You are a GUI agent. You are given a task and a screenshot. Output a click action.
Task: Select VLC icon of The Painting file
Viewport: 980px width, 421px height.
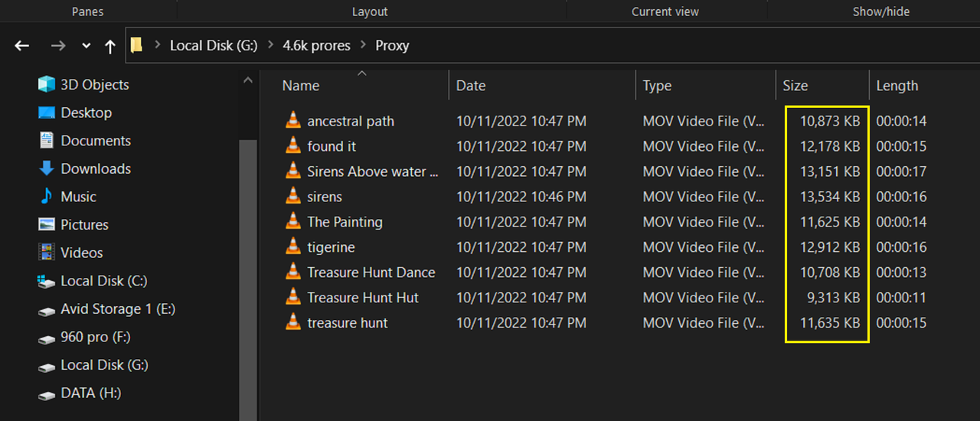tap(292, 221)
